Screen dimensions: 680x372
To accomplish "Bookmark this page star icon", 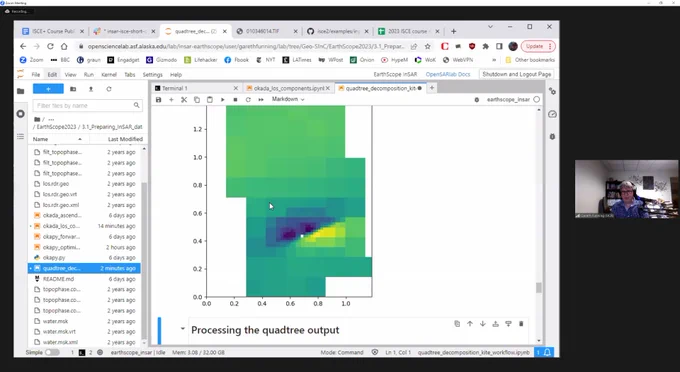I will point(428,46).
